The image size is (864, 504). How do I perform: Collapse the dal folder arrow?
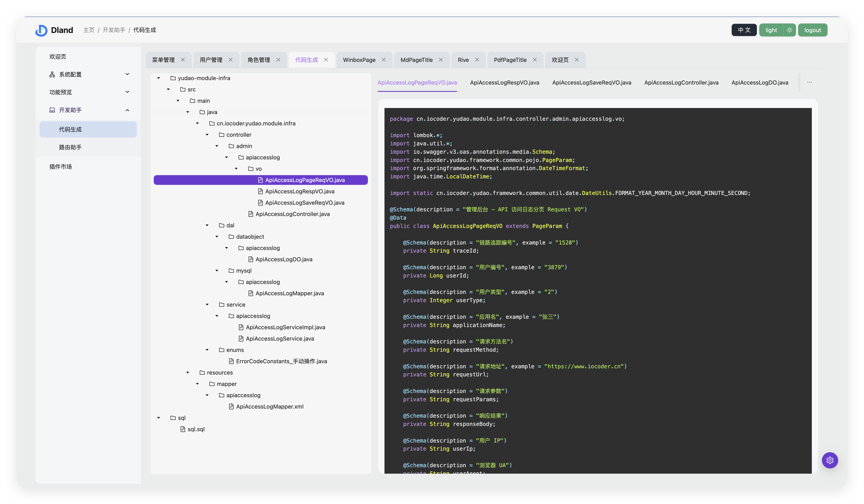(207, 225)
